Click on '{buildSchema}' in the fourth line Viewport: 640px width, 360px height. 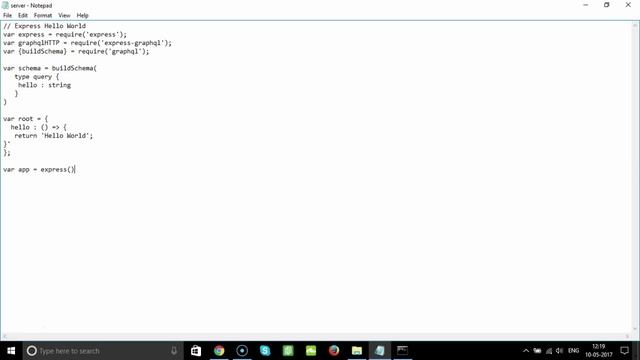(42, 51)
